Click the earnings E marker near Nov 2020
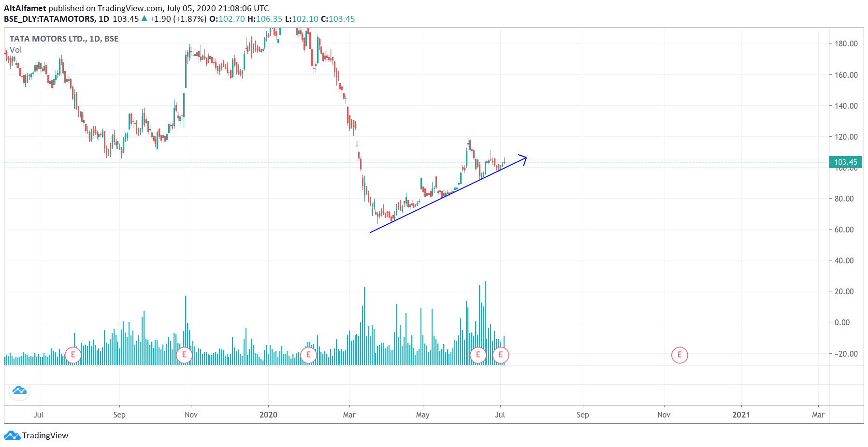 click(680, 355)
